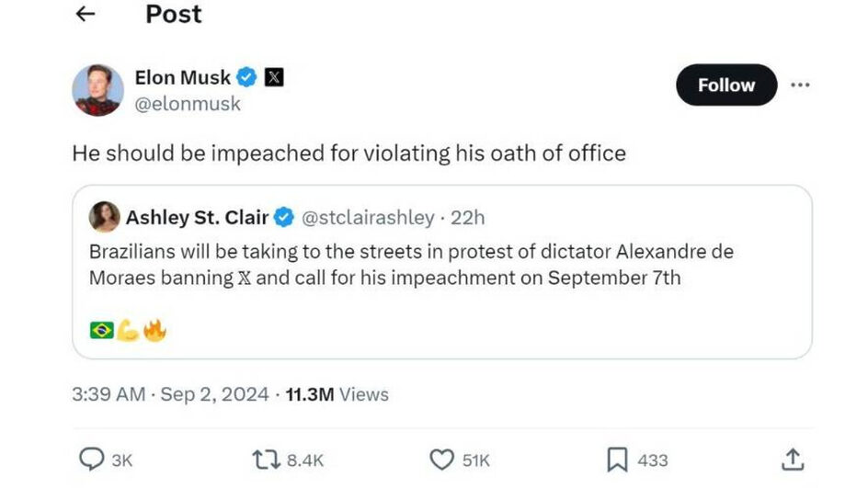Click the blue verified badge beside Elon Musk
The image size is (868, 488).
tap(247, 77)
